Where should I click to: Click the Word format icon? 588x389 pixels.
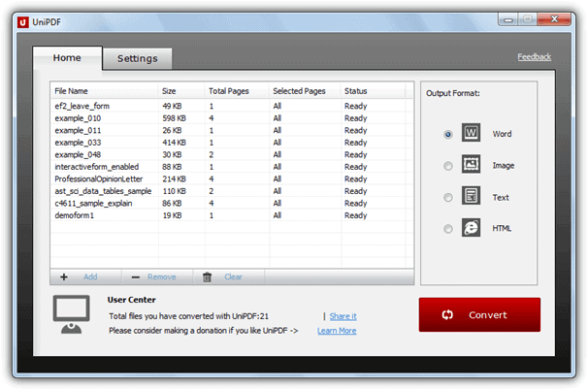click(x=471, y=132)
